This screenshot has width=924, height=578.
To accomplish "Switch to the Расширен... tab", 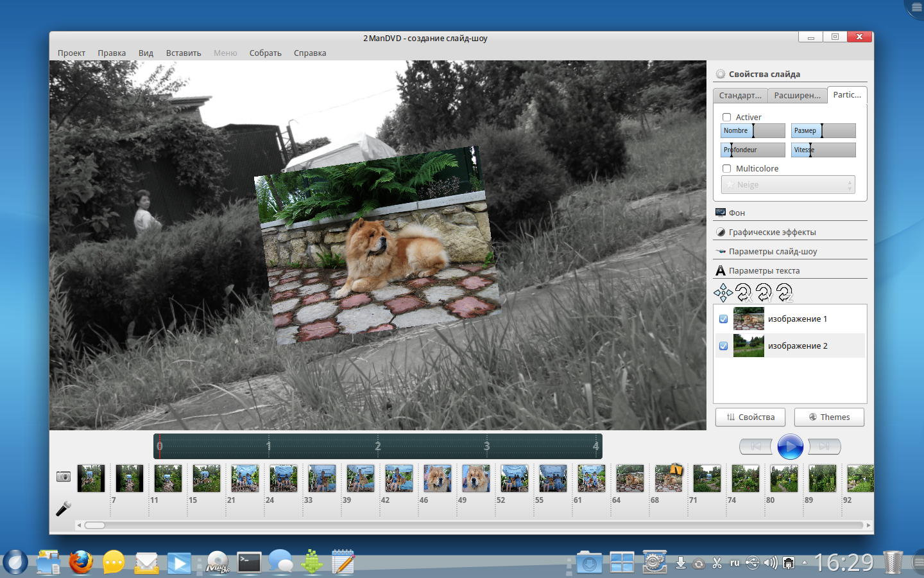I will pyautogui.click(x=797, y=95).
